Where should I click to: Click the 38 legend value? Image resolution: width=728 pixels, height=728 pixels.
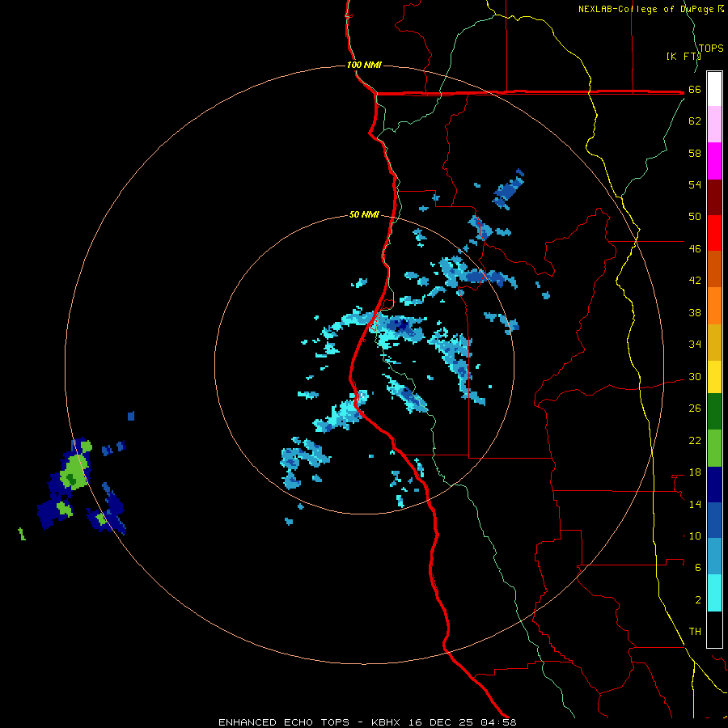click(695, 313)
